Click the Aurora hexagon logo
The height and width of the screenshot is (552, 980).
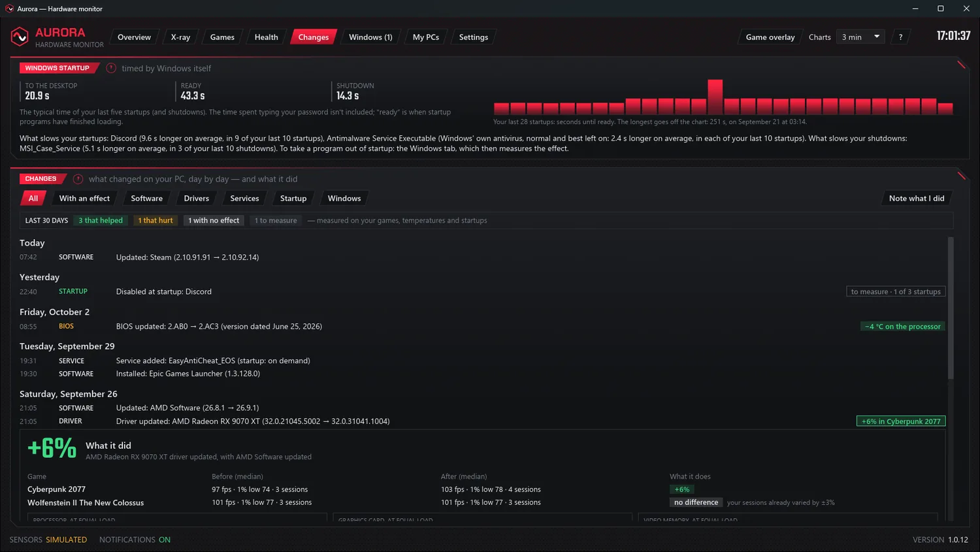pos(20,37)
